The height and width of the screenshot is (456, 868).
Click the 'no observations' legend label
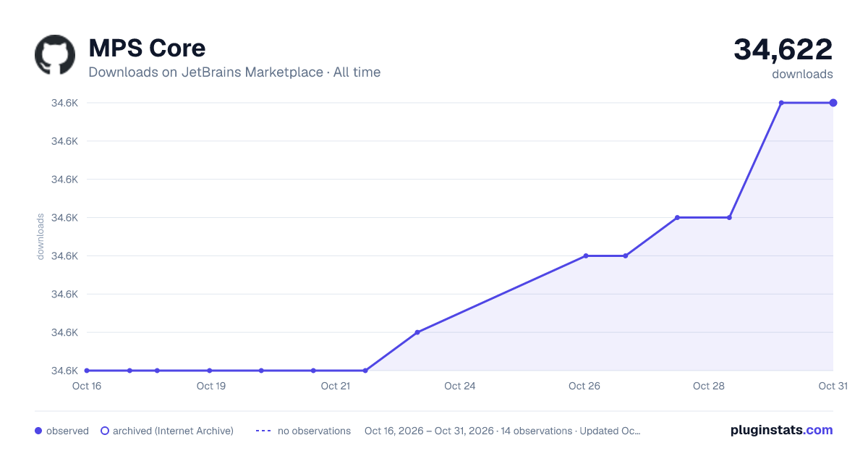coord(314,431)
